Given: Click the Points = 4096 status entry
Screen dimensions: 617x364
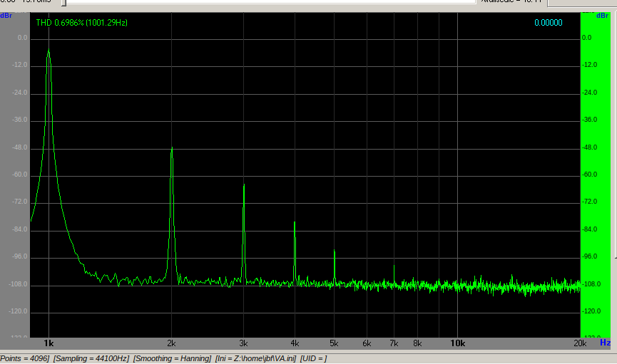Looking at the screenshot, I should coord(24,358).
